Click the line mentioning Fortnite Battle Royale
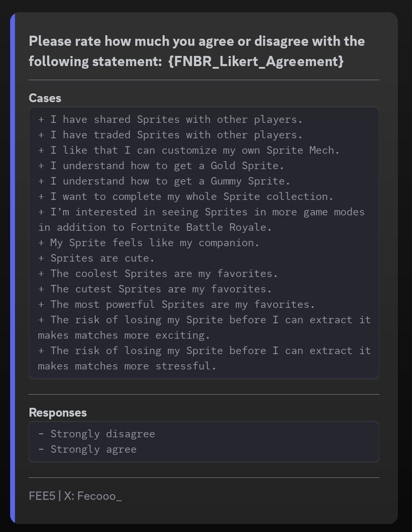The height and width of the screenshot is (532, 412). pos(201,219)
